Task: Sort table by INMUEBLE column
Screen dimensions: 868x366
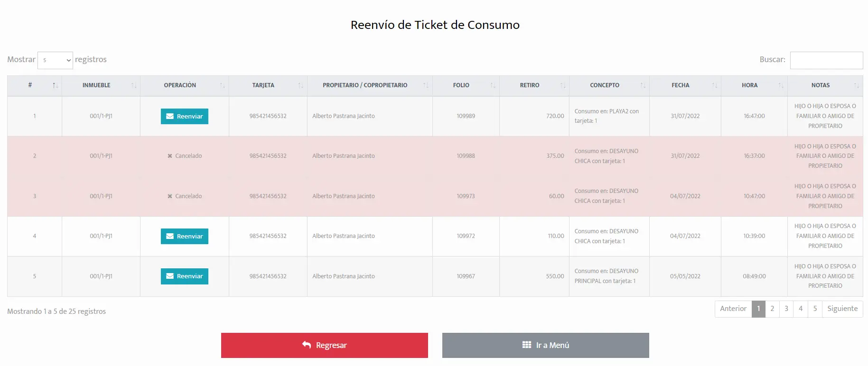Action: (101, 85)
